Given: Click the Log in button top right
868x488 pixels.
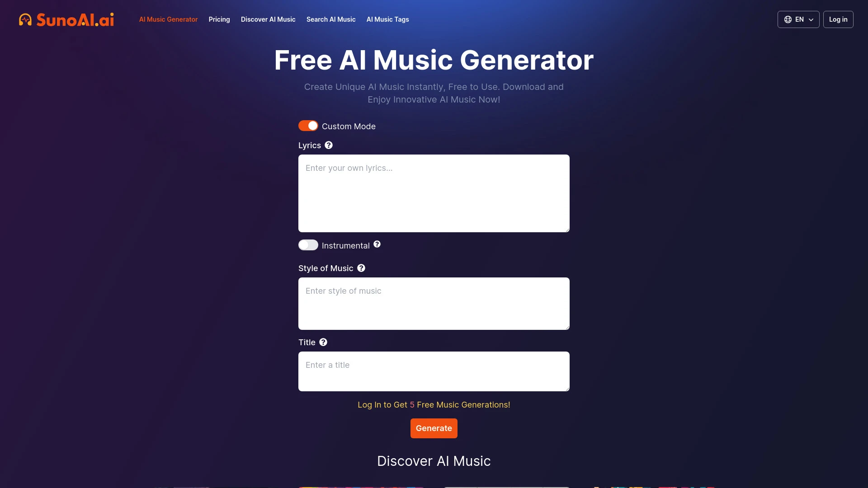Looking at the screenshot, I should point(838,19).
